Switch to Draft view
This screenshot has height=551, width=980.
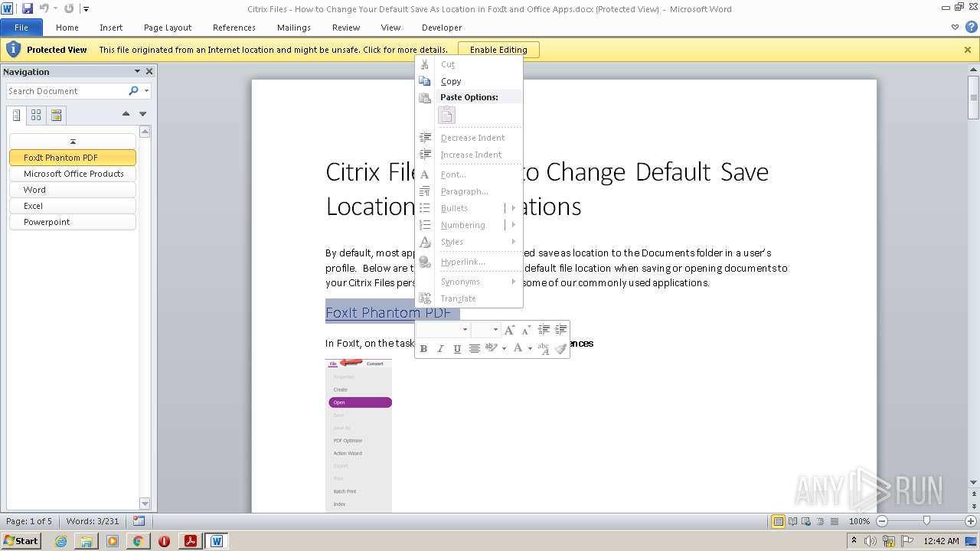(x=834, y=521)
